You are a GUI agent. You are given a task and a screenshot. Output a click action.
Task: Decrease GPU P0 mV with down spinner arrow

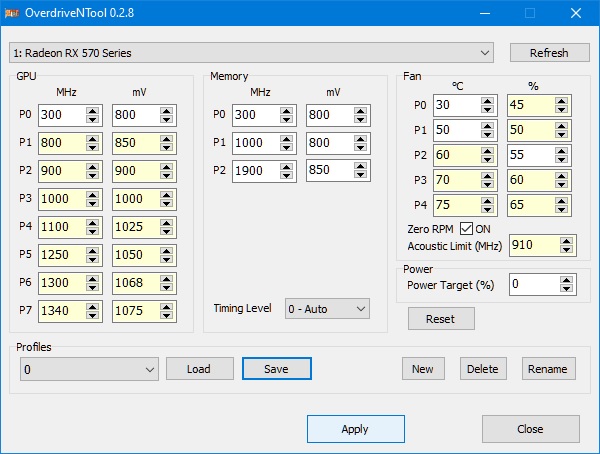coord(166,119)
